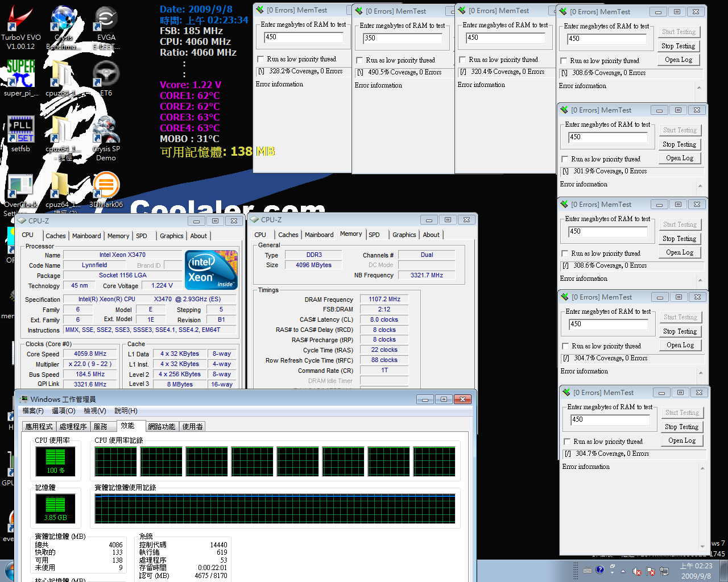Click megabytes field in 301.9% coverage MemTest
This screenshot has width=728, height=582.
pos(608,137)
